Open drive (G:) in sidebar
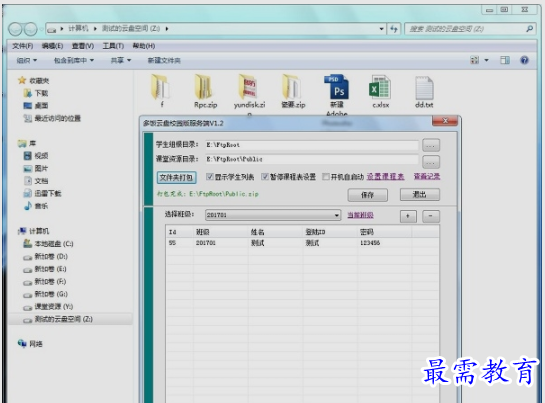545x403 pixels. click(45, 294)
